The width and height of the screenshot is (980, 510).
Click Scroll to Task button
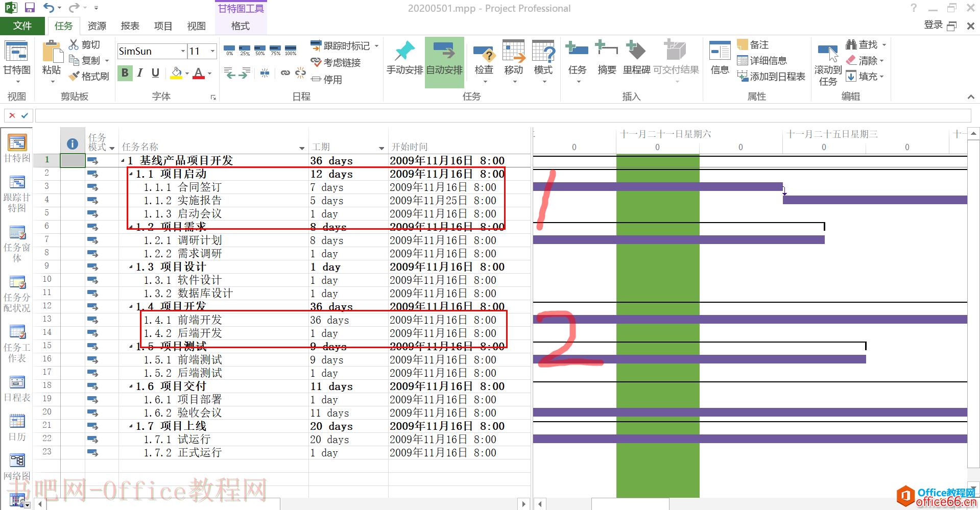pyautogui.click(x=828, y=65)
